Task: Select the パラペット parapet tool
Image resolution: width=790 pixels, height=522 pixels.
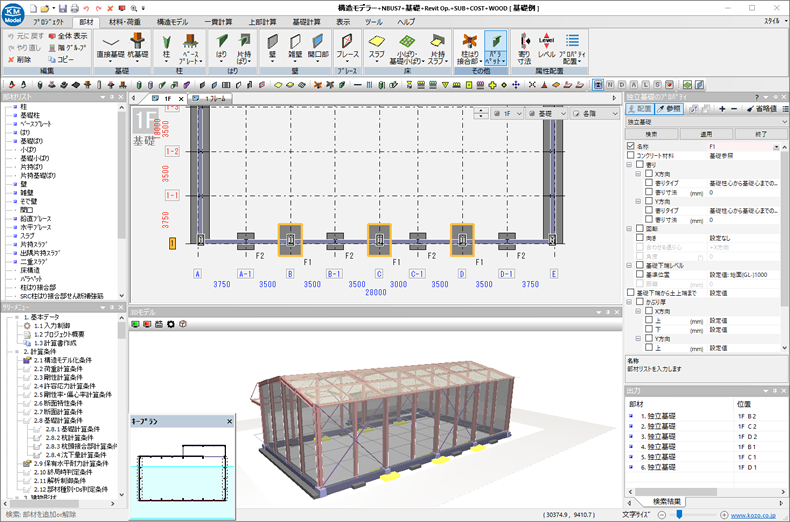Action: tap(496, 48)
